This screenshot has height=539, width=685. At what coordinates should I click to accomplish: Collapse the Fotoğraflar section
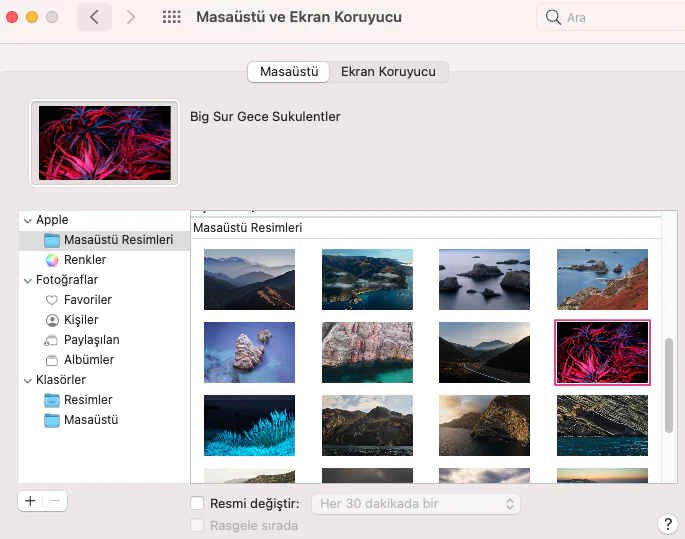[27, 280]
